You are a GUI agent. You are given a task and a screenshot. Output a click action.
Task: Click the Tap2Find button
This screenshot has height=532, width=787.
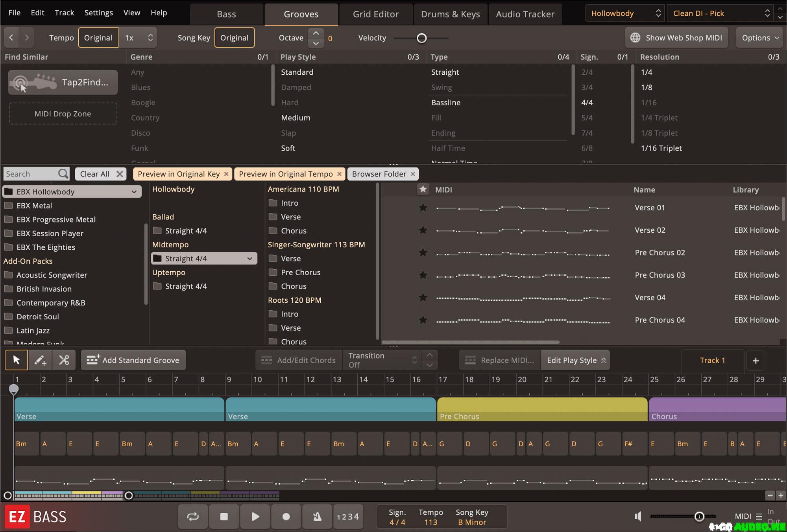tap(63, 83)
